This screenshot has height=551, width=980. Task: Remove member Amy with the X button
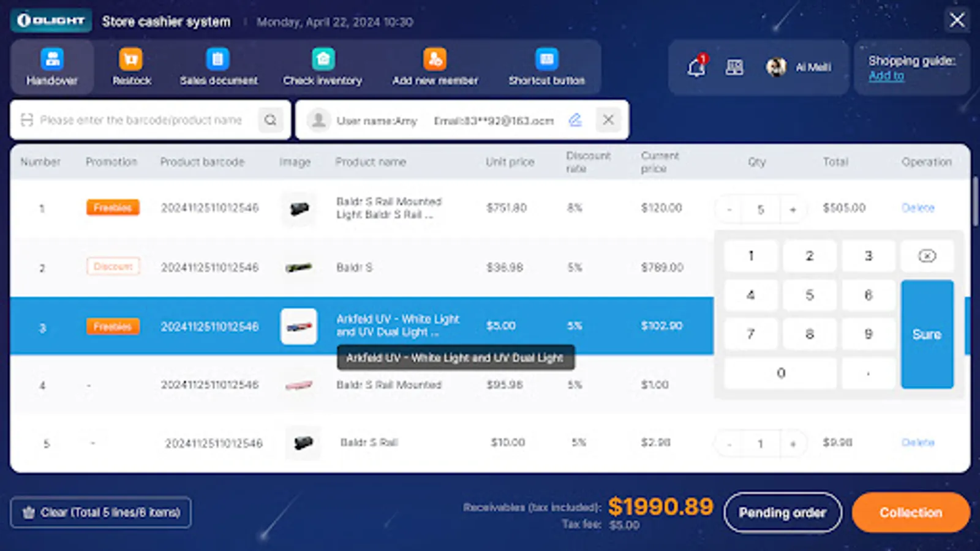tap(608, 120)
